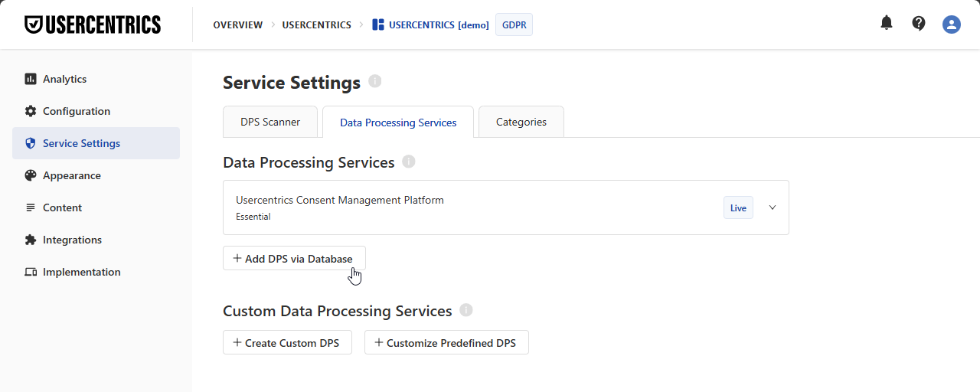The height and width of the screenshot is (392, 980).
Task: Click the Live status badge
Action: point(738,207)
